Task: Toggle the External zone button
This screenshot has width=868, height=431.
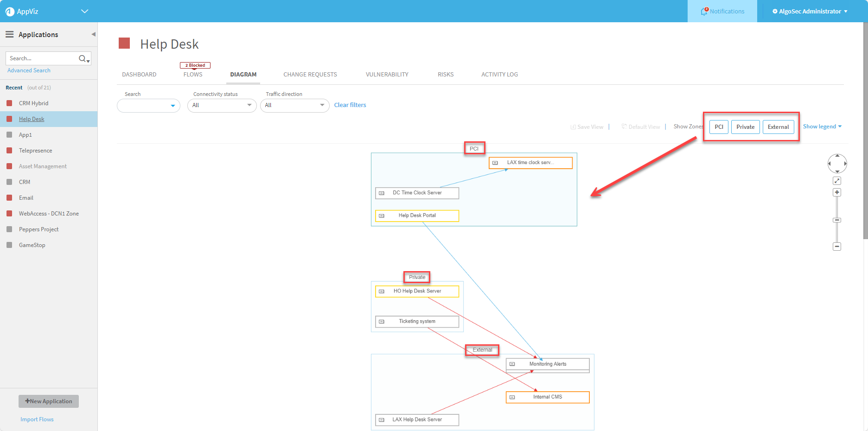Action: [778, 127]
